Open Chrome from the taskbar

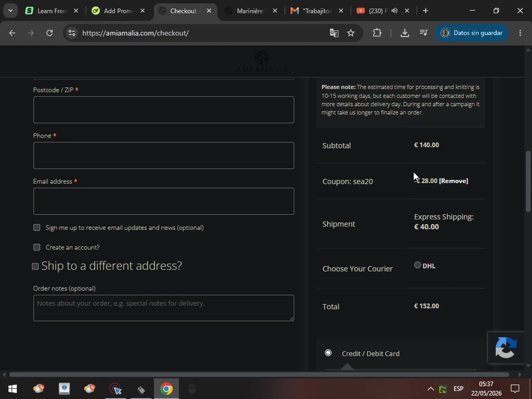coord(166,389)
